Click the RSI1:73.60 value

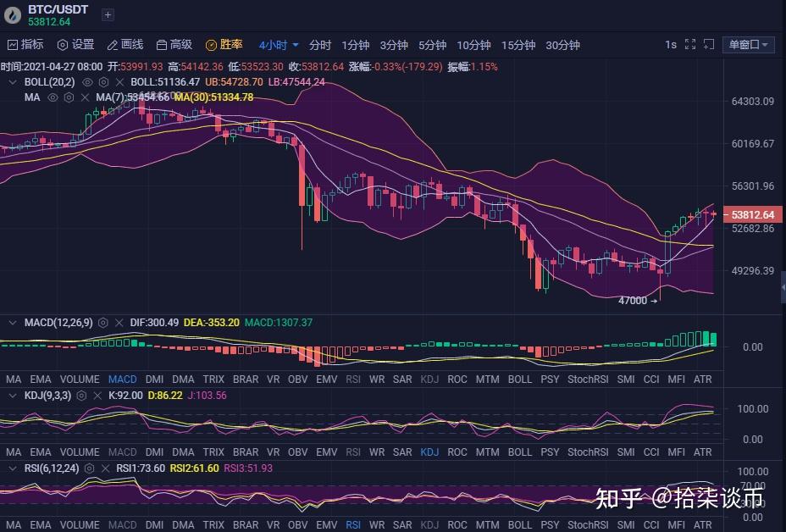141,468
